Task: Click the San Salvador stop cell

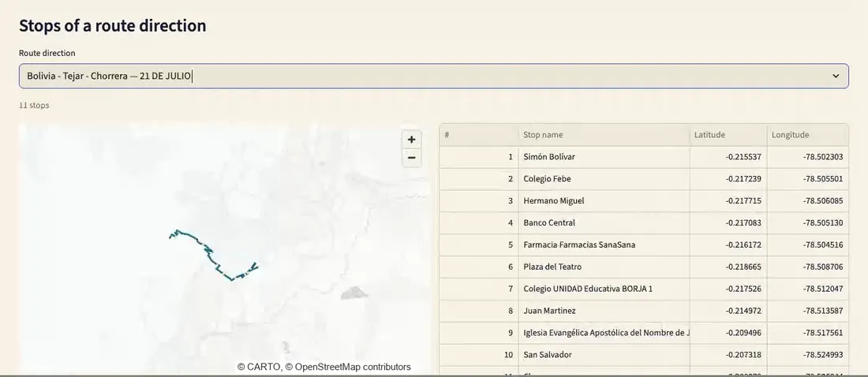Action: tap(604, 355)
